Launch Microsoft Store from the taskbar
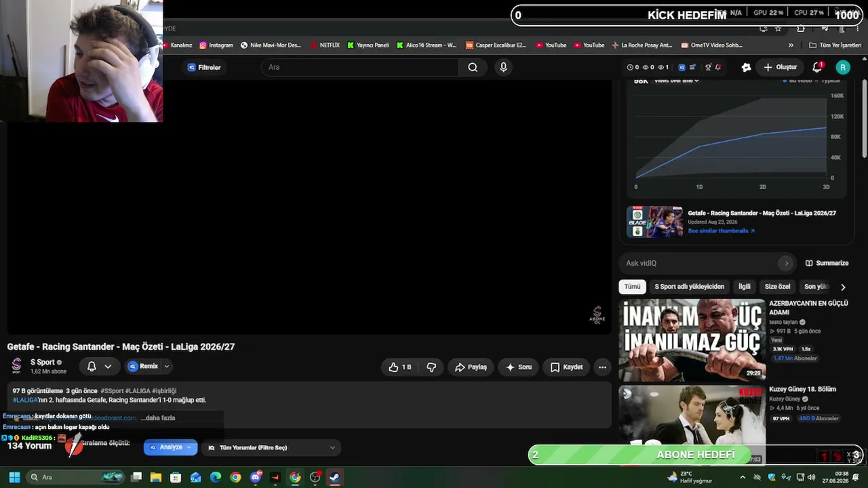The width and height of the screenshot is (868, 488). (176, 477)
